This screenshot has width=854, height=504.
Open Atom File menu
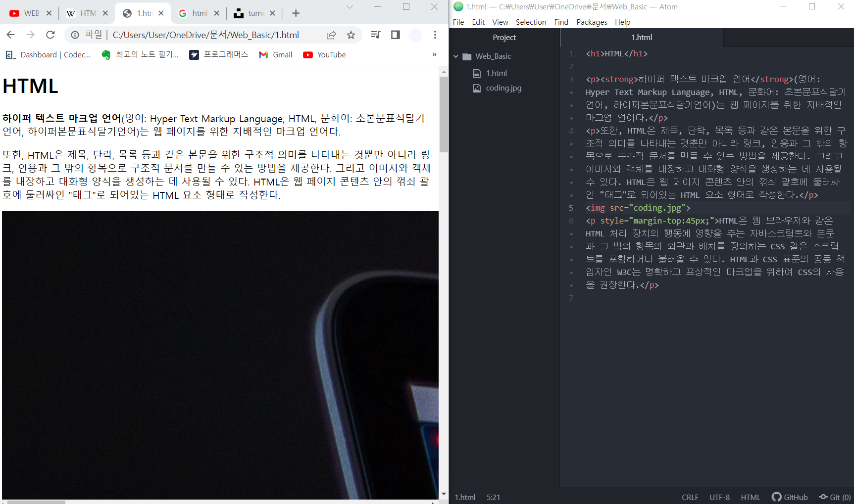point(458,22)
